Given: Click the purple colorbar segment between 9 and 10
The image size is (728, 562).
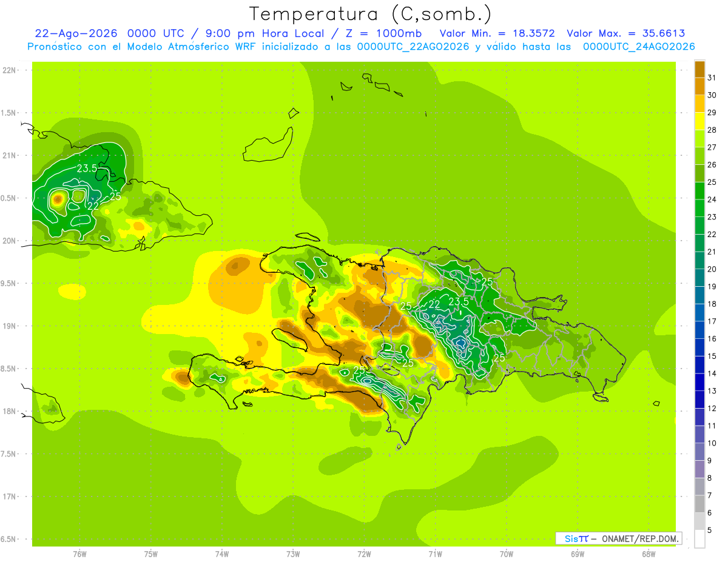Looking at the screenshot, I should 699,452.
